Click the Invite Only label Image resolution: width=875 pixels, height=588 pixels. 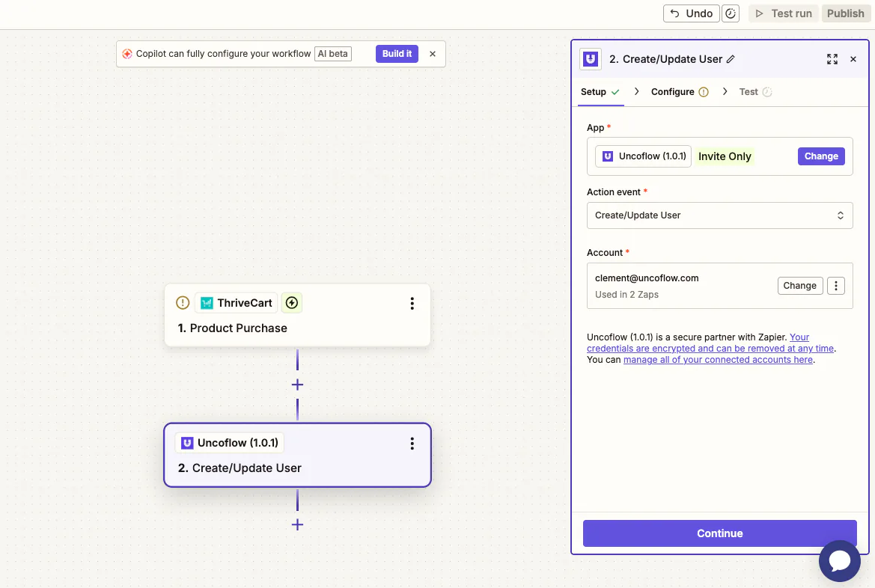point(725,156)
